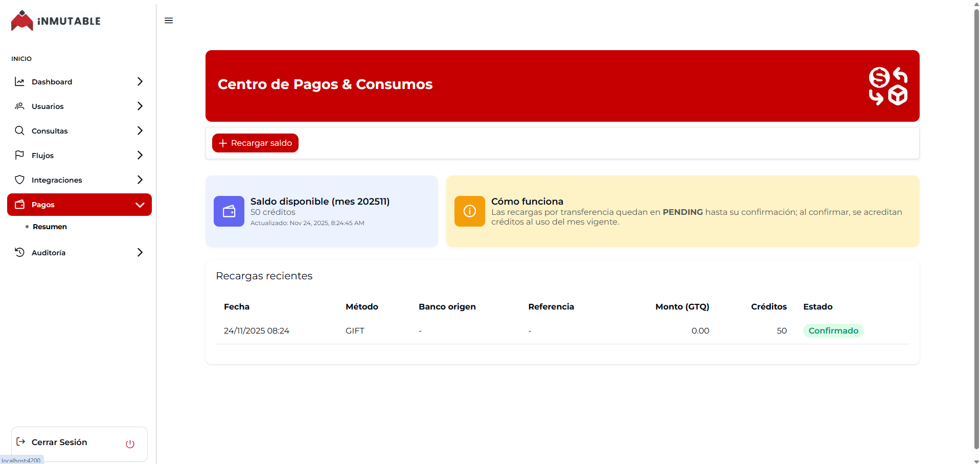The width and height of the screenshot is (980, 464).
Task: Select the Flujos flag icon
Action: pyautogui.click(x=19, y=155)
